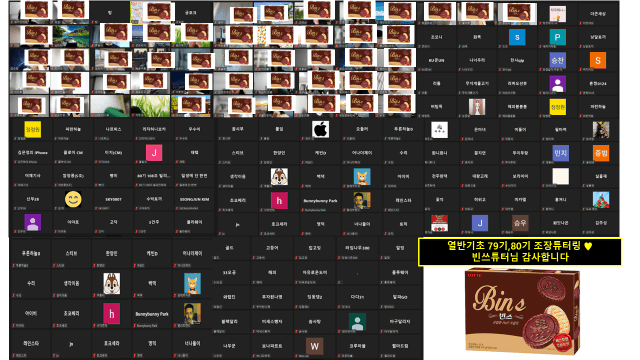Click the yellow smiley face emoji avatar

(73, 199)
